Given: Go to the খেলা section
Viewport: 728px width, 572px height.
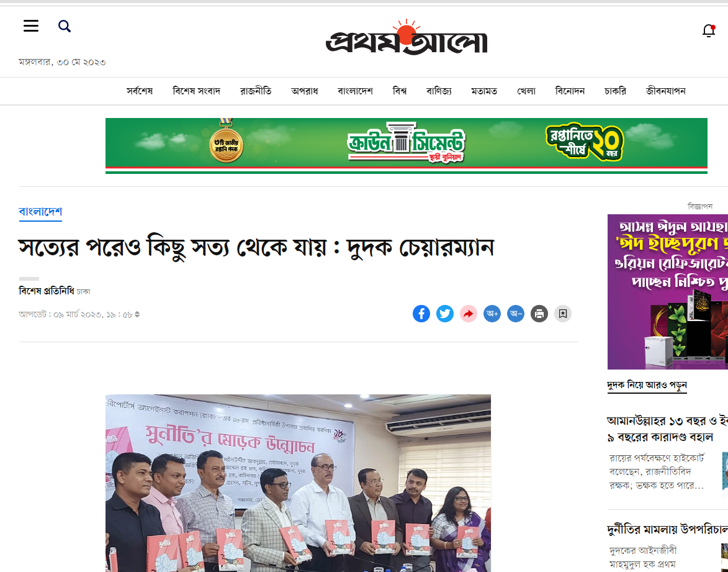Looking at the screenshot, I should point(526,91).
